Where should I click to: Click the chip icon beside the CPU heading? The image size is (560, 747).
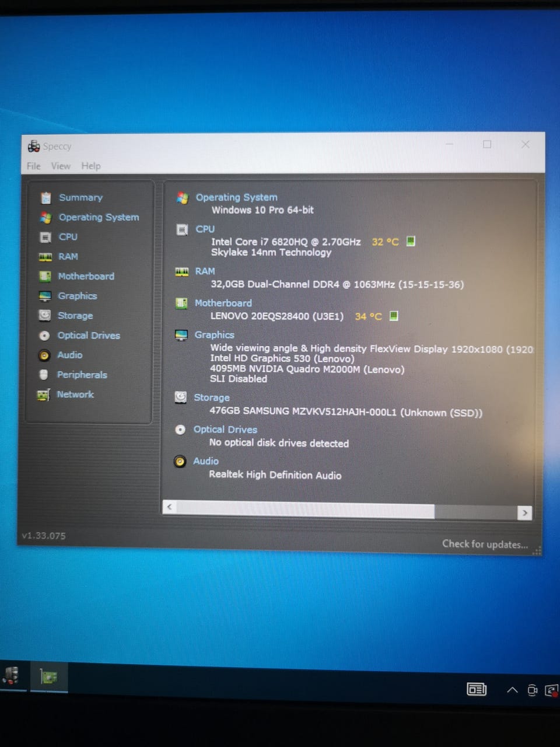[x=183, y=229]
